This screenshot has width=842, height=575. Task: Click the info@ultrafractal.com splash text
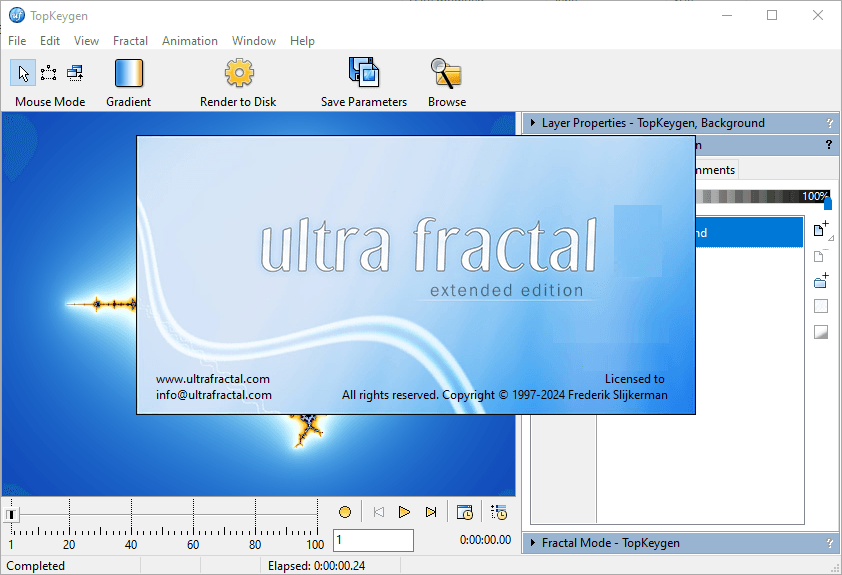(x=214, y=395)
